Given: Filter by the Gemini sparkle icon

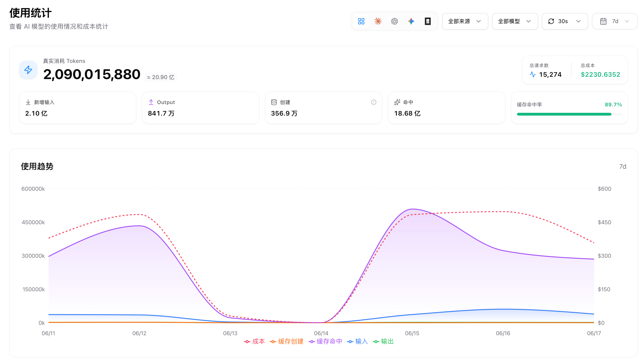Looking at the screenshot, I should pos(411,21).
